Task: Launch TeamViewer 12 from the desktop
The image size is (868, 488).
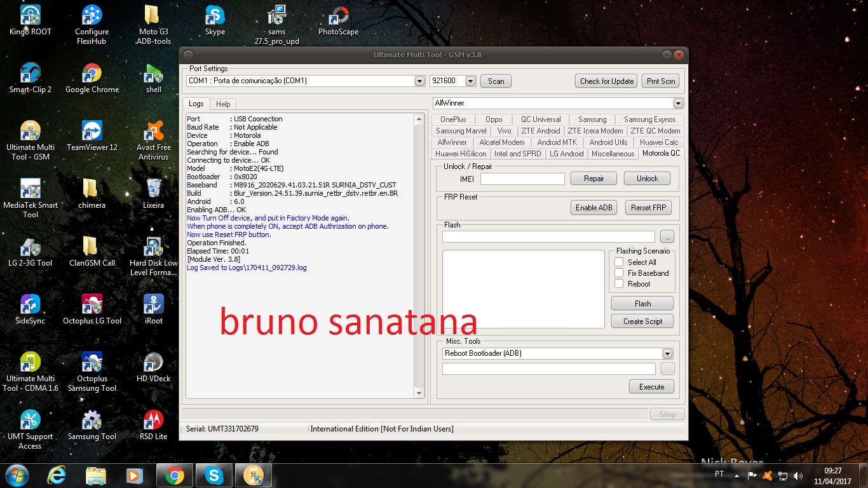Action: tap(92, 136)
